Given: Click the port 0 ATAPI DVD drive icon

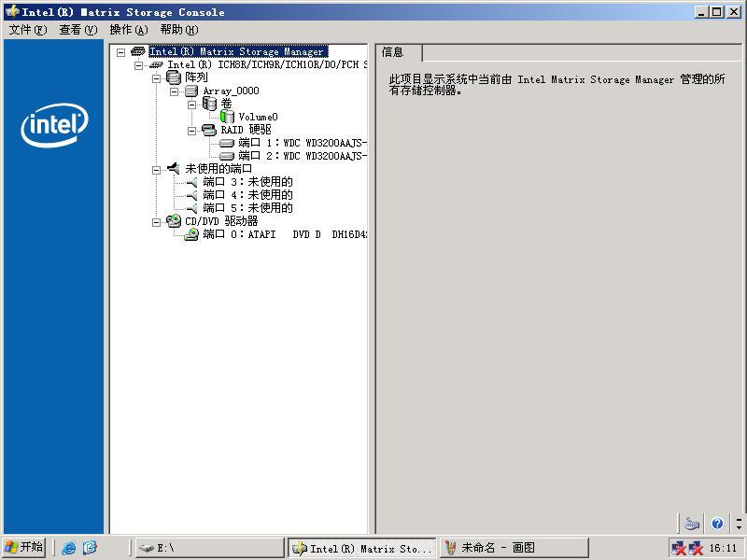Looking at the screenshot, I should (x=191, y=234).
